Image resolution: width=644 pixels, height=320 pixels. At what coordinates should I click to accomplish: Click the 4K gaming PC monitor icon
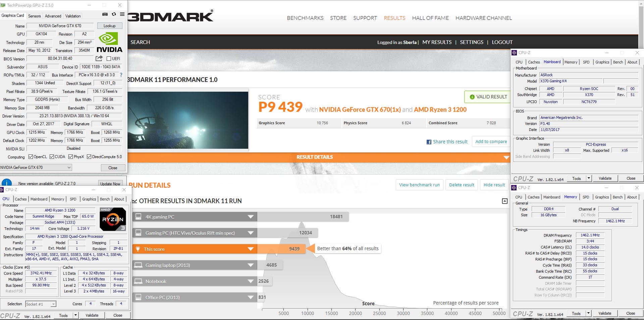tap(138, 217)
